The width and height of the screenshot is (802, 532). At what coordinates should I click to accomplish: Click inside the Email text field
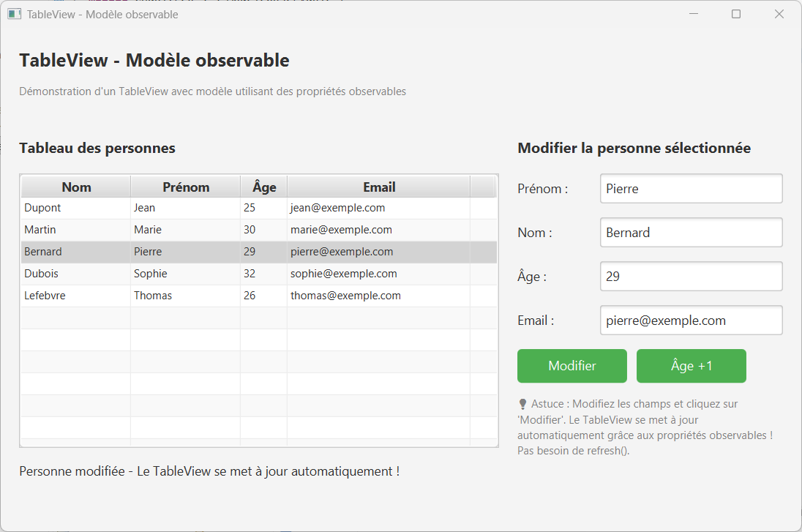click(691, 320)
